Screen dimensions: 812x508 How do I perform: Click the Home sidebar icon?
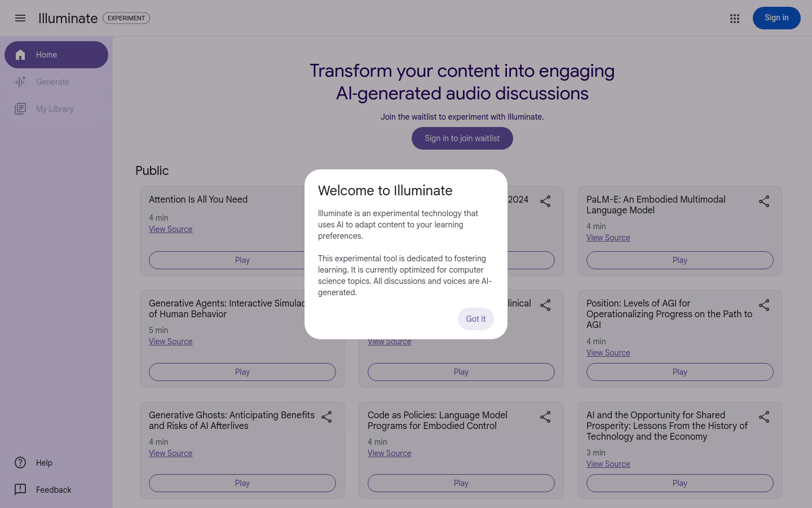click(x=20, y=55)
